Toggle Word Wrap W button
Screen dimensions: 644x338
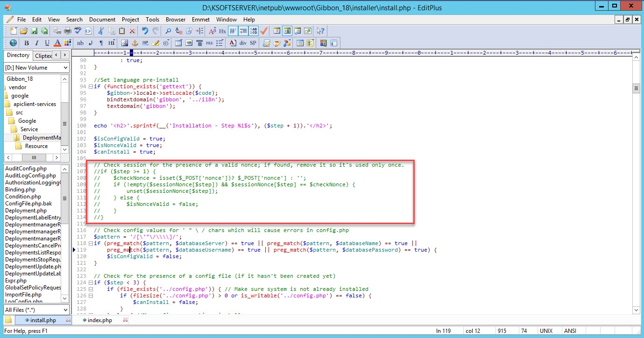click(233, 31)
